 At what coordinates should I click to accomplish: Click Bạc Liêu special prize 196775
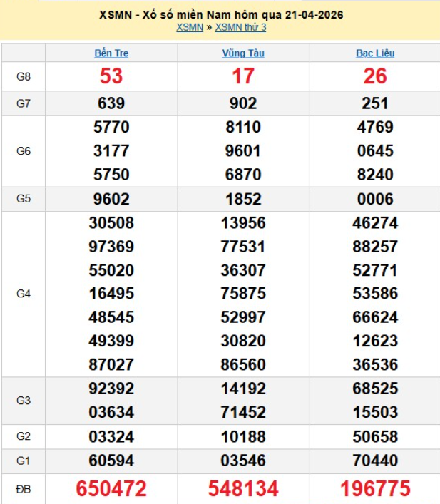375,489
